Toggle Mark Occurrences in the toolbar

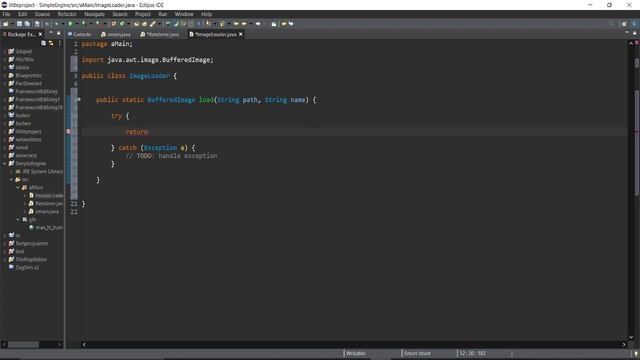tap(176, 24)
